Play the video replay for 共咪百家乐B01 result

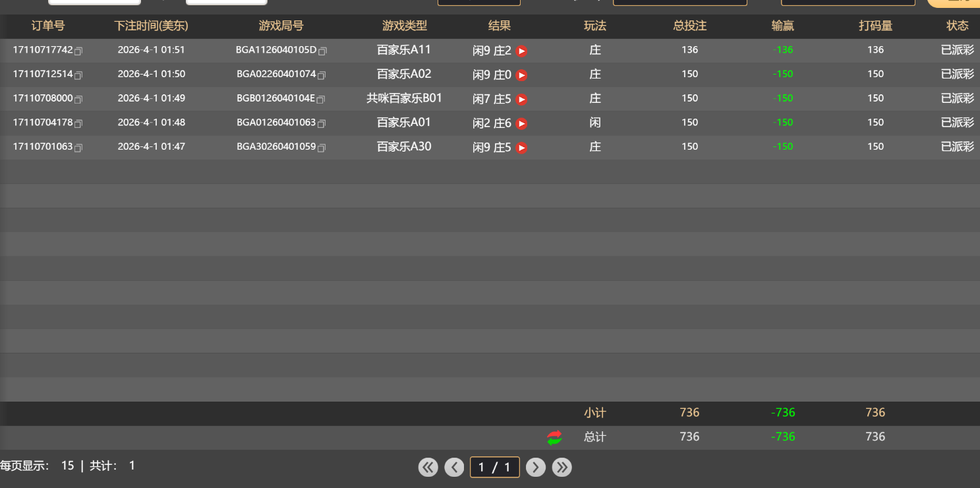pos(521,99)
